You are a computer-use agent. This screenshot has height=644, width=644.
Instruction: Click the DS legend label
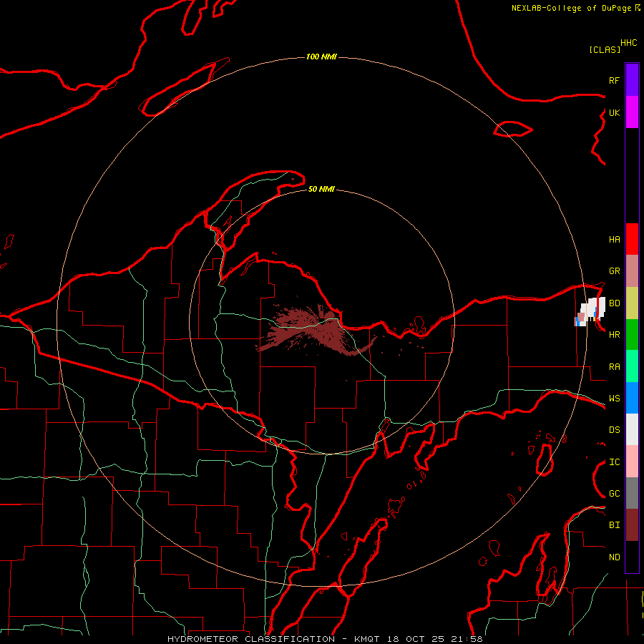point(615,430)
